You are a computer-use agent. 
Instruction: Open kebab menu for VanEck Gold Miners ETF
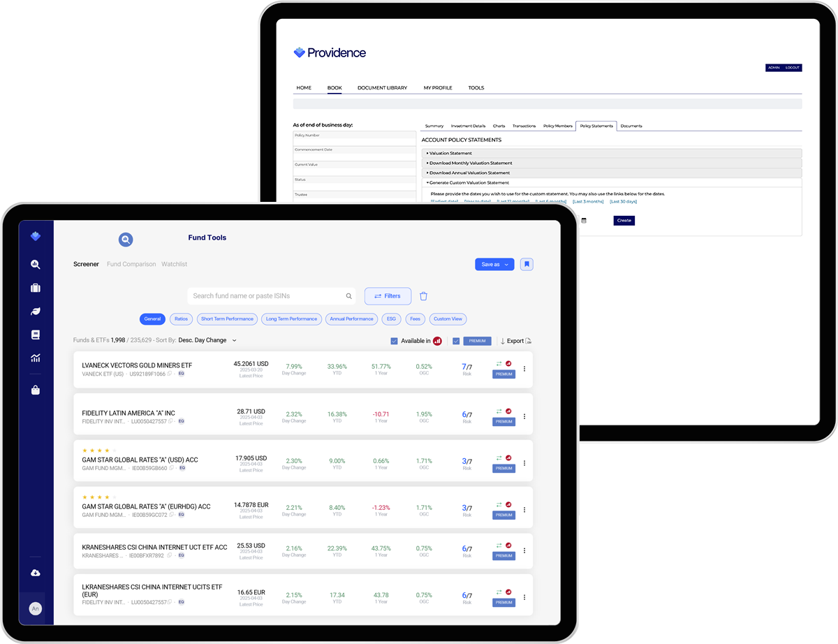pos(524,369)
